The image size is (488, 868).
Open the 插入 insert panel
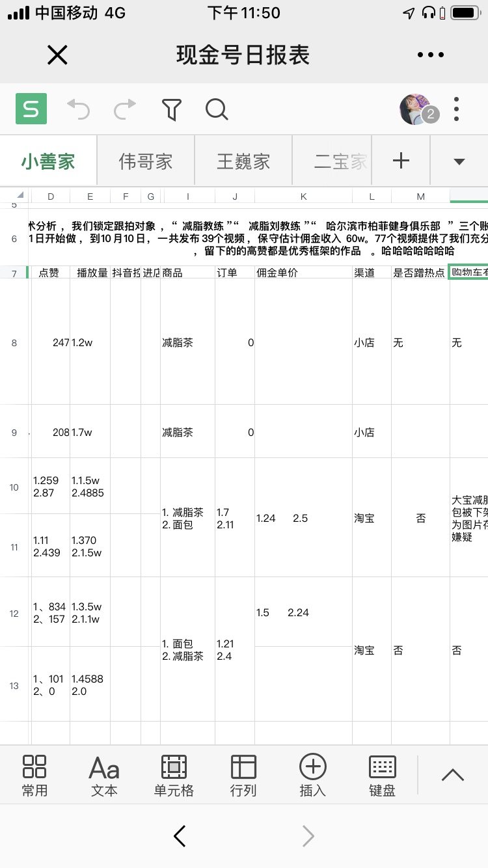312,776
